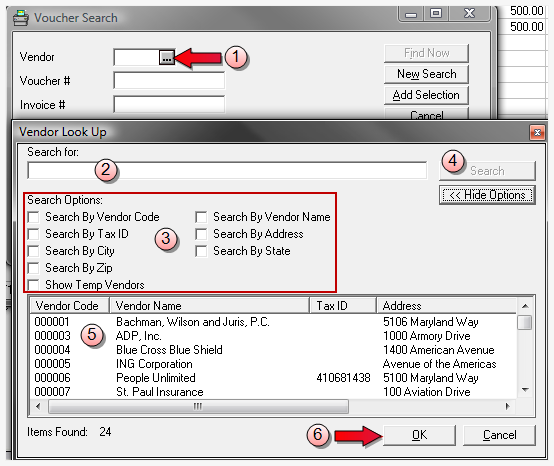This screenshot has width=554, height=466.
Task: Select St. Paul Insurance vendor
Action: click(273, 392)
